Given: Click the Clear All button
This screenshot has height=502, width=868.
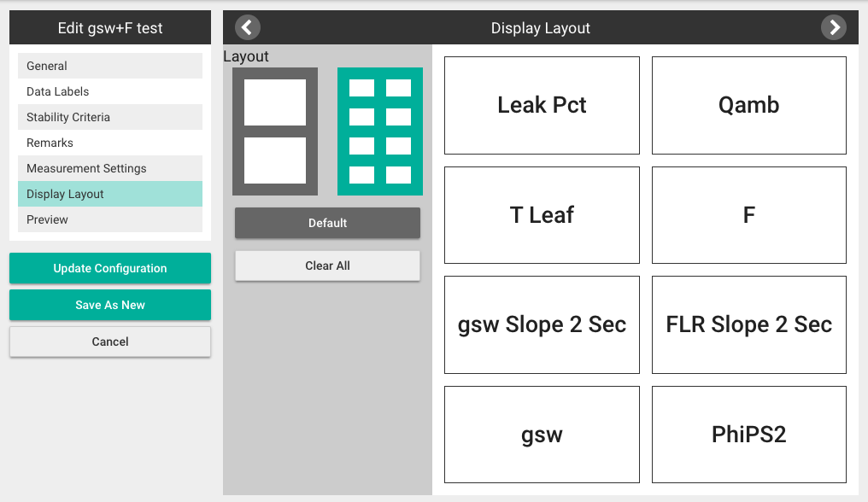Looking at the screenshot, I should [328, 266].
